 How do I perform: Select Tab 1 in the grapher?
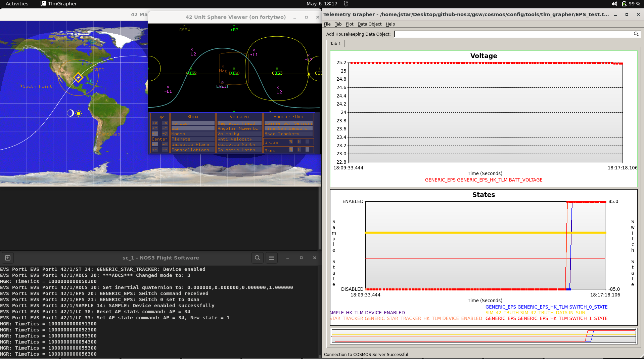click(335, 44)
